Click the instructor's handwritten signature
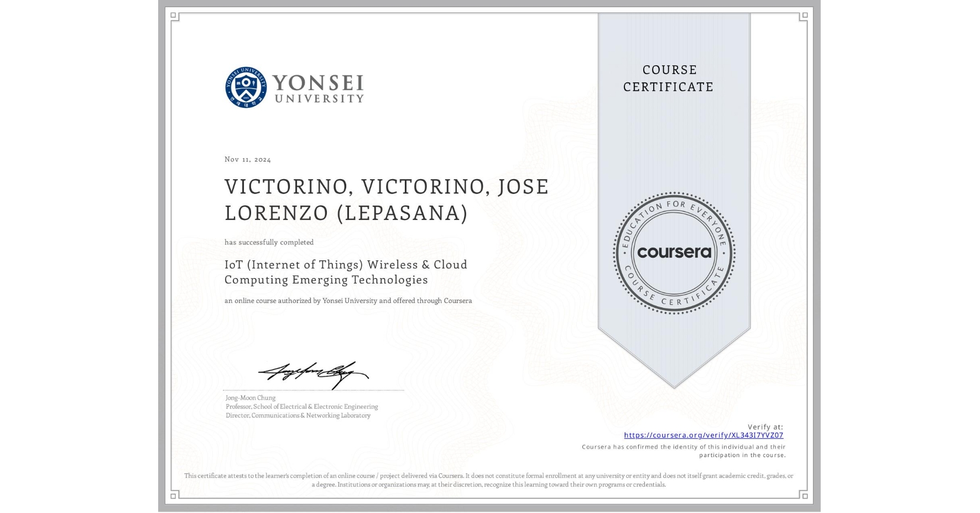This screenshot has height=513, width=980. coord(314,375)
